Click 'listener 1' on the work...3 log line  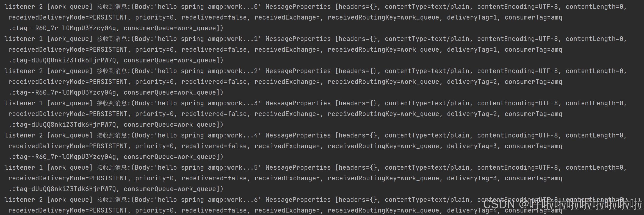tap(24, 103)
